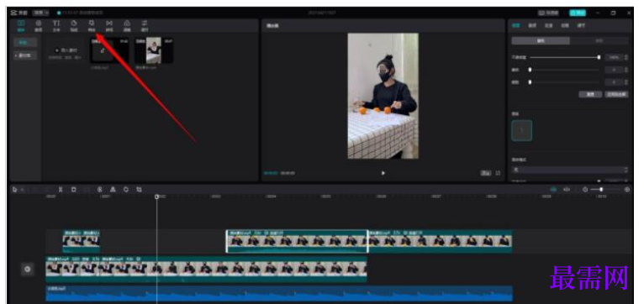
Task: Select the video file thumbnail in media bin
Action: click(154, 50)
